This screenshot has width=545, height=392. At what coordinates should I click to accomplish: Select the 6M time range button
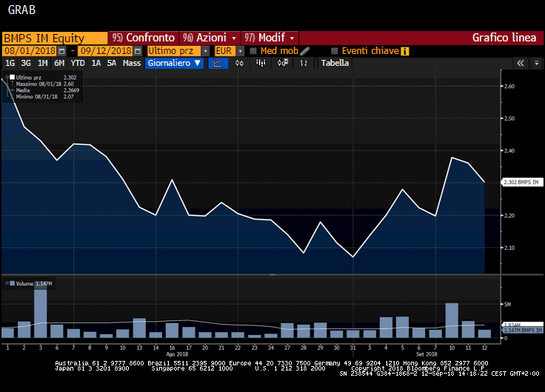[59, 63]
